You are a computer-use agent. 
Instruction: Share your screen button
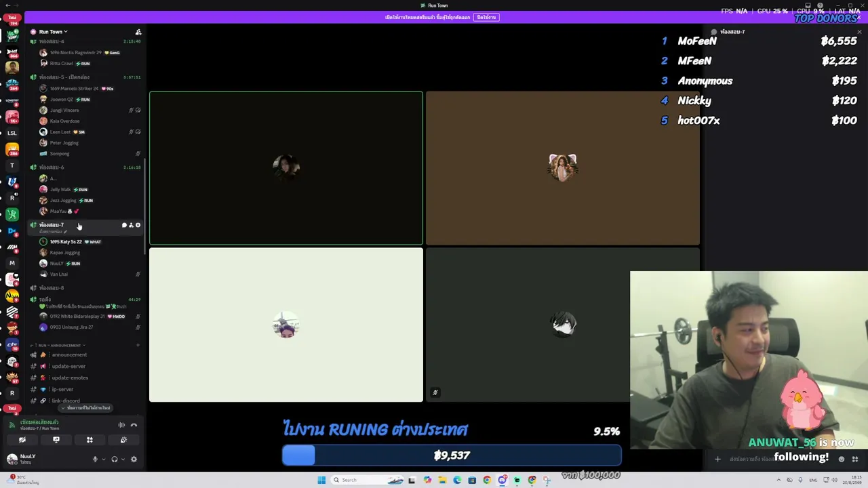pyautogui.click(x=56, y=440)
